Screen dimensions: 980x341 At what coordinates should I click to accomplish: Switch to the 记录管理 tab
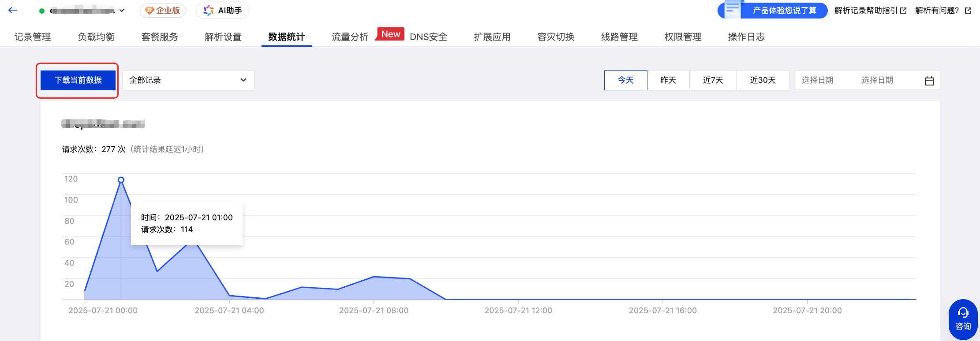33,37
